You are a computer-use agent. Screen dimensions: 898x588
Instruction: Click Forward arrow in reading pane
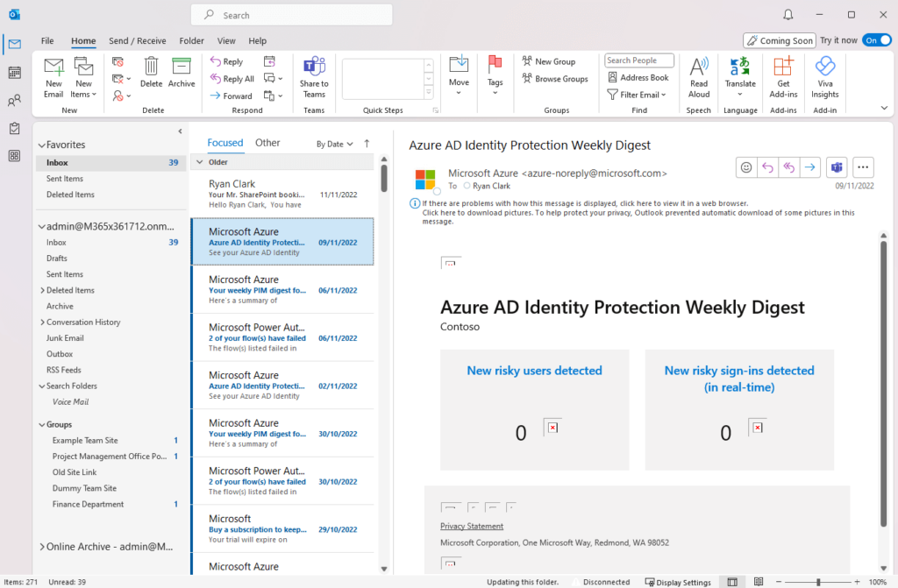click(x=809, y=167)
